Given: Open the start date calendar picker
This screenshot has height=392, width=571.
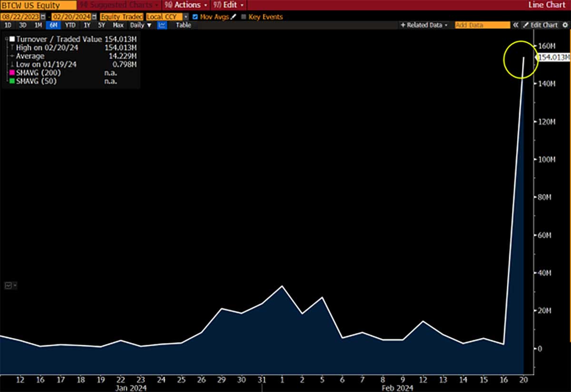Looking at the screenshot, I should click(43, 17).
